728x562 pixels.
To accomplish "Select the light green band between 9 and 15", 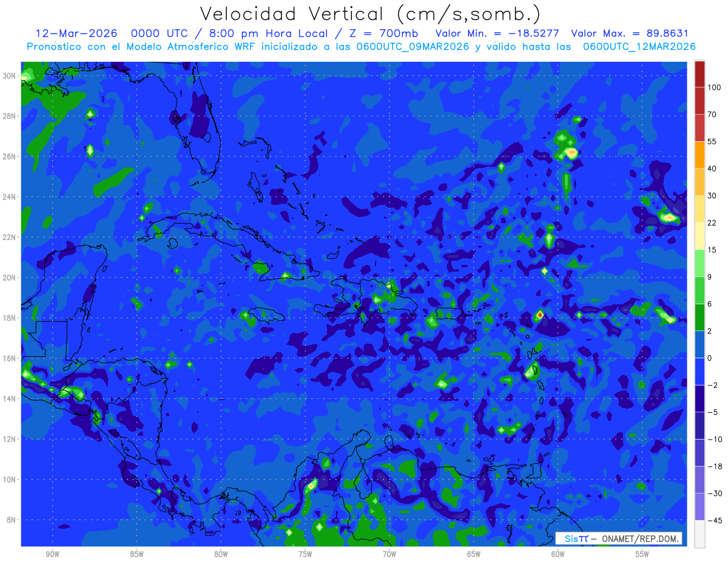I will [x=699, y=264].
